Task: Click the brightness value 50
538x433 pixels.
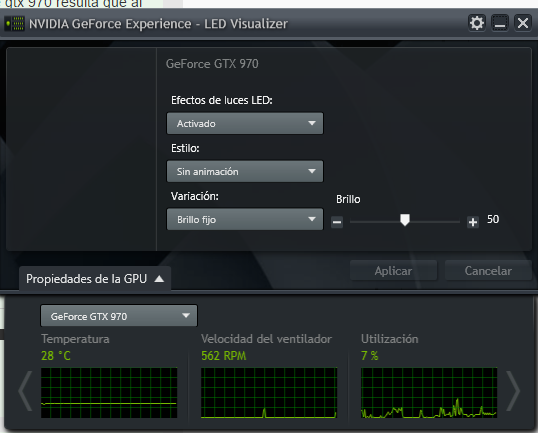Action: pos(493,219)
